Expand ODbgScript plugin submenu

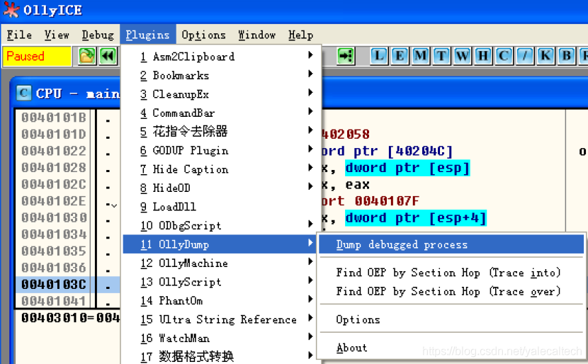tap(222, 225)
